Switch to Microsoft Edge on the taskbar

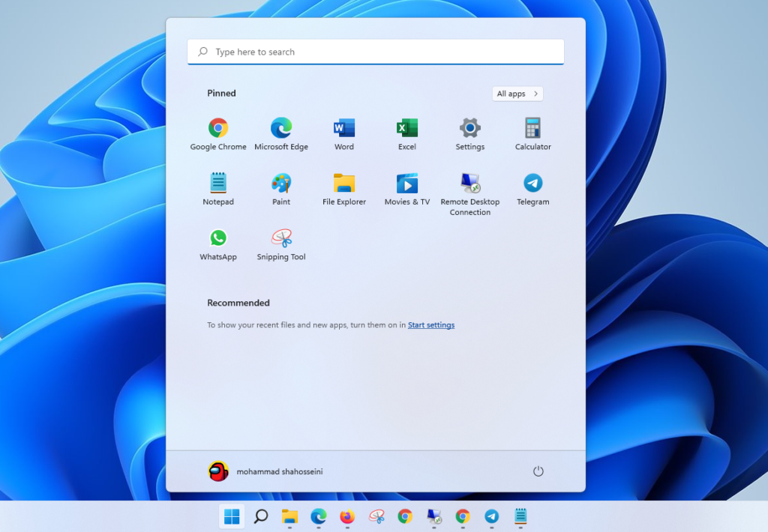318,516
